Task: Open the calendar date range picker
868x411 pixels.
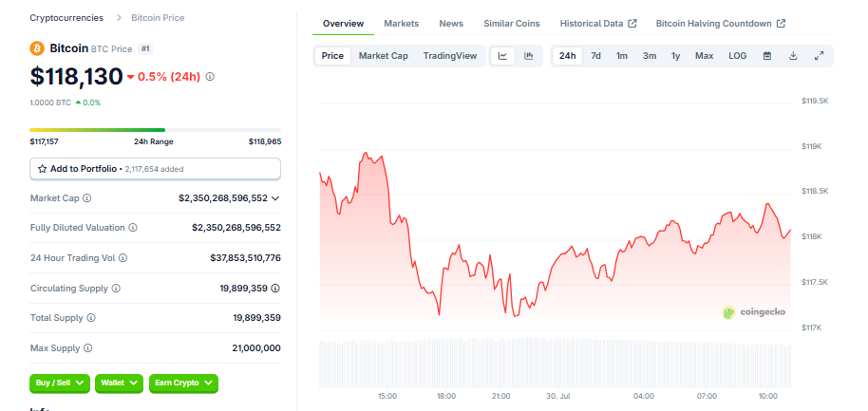Action: click(767, 56)
